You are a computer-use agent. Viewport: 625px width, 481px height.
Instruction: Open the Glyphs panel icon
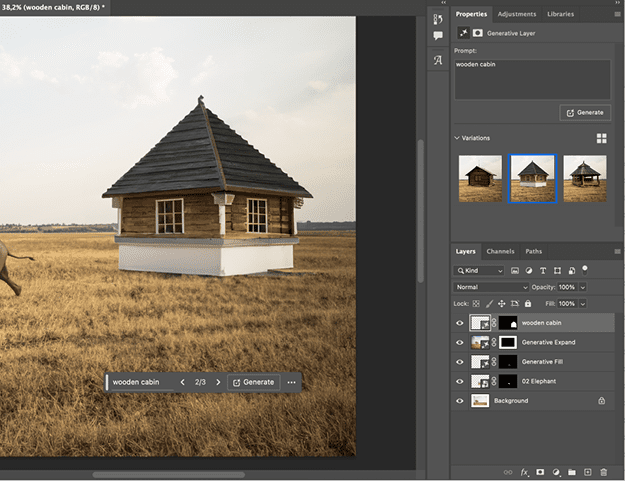coord(438,60)
